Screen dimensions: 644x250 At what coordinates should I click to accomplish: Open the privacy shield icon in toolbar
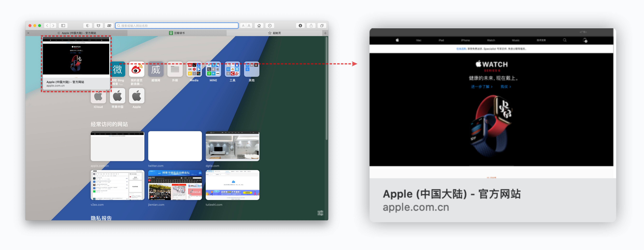click(x=88, y=25)
